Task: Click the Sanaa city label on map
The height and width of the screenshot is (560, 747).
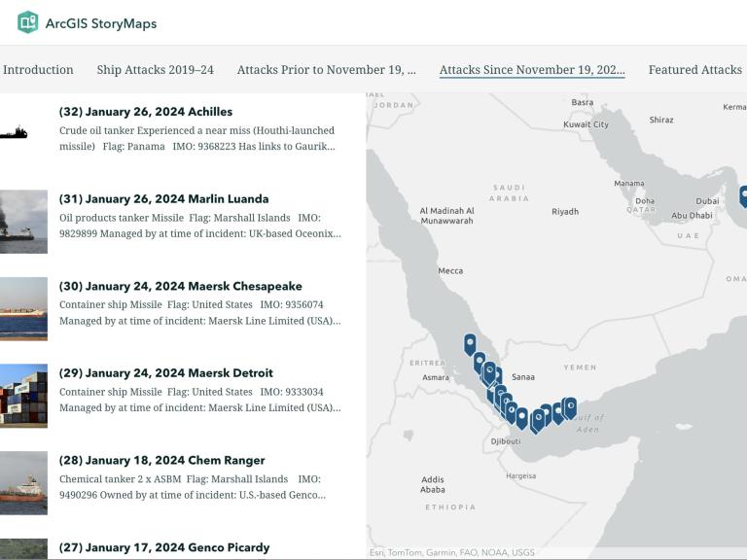Action: pyautogui.click(x=522, y=376)
